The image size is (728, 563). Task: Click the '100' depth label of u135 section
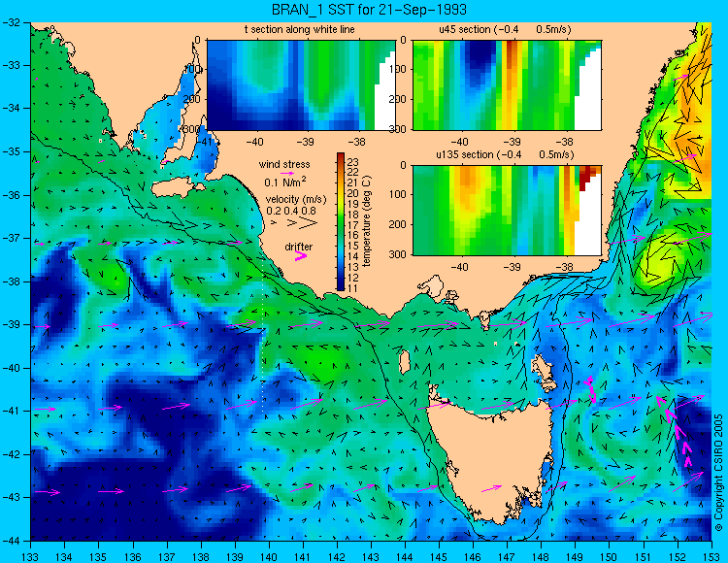pos(399,194)
